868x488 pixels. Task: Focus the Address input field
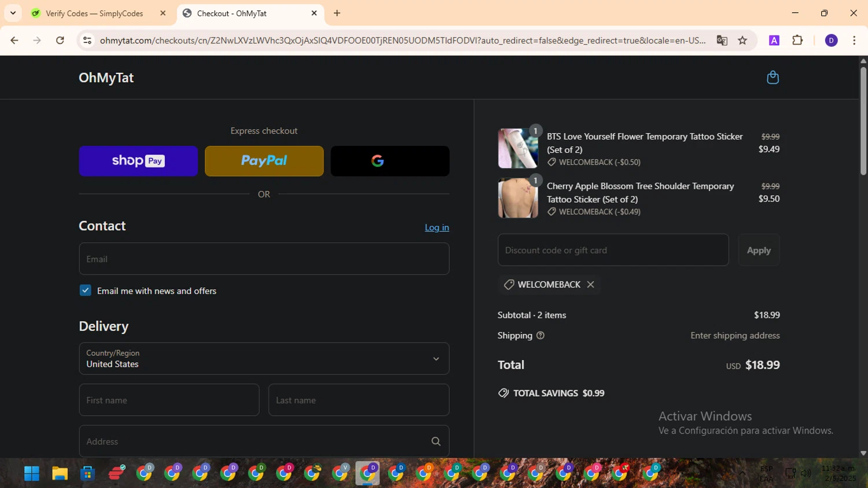point(264,441)
